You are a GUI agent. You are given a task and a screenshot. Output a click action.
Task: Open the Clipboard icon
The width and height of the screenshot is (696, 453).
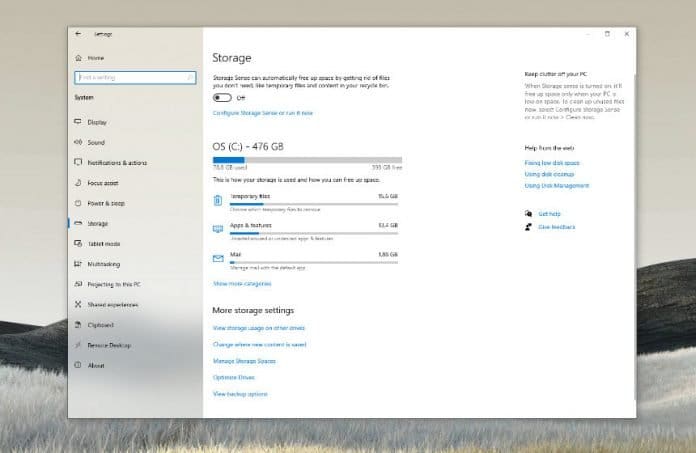point(78,324)
